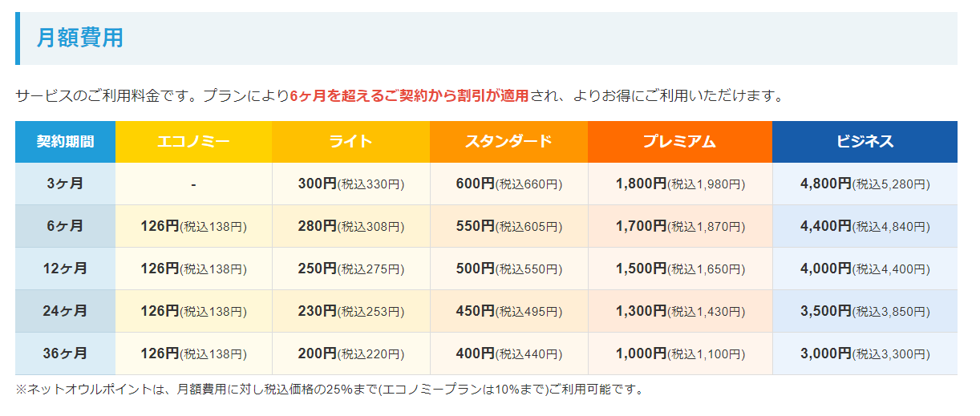980x416 pixels.
Task: Select the 3ヶ月 contract period row label
Action: [65, 184]
